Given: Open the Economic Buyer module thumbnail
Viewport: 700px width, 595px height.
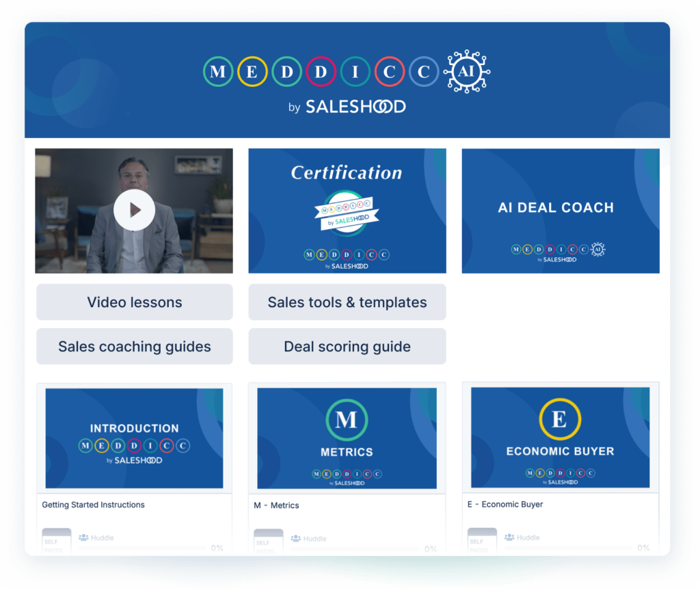Looking at the screenshot, I should [x=561, y=437].
